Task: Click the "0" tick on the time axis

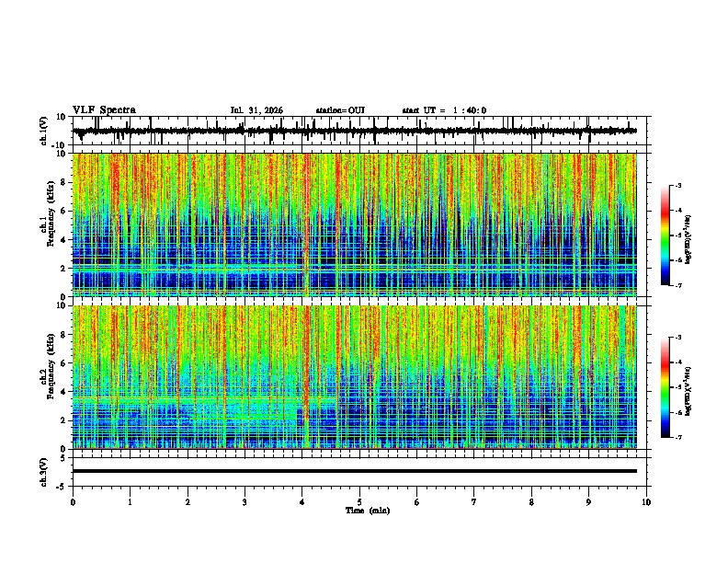Action: 73,502
